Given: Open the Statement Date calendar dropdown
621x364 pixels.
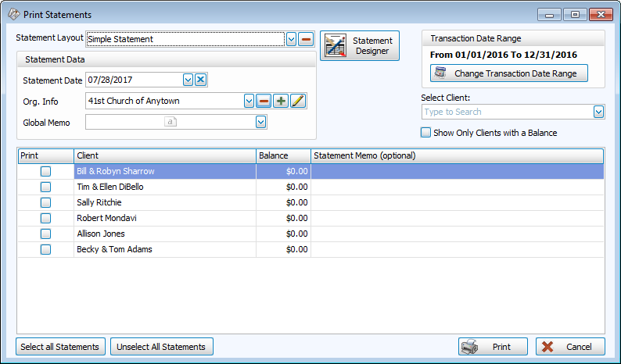Looking at the screenshot, I should click(188, 80).
